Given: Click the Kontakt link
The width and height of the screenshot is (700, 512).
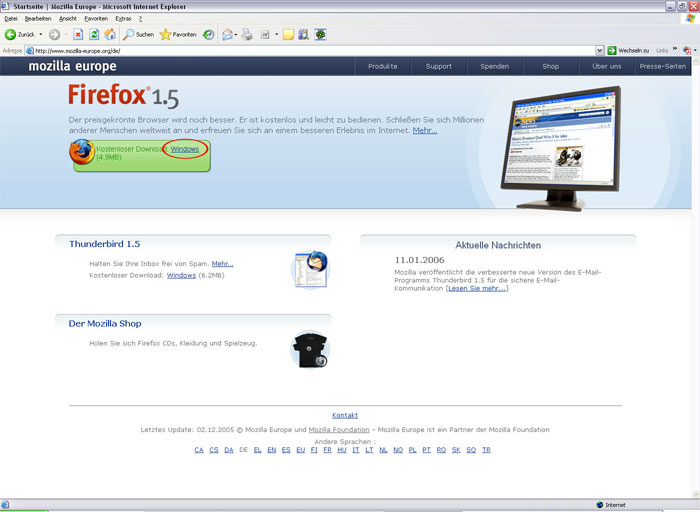Looking at the screenshot, I should tap(345, 415).
